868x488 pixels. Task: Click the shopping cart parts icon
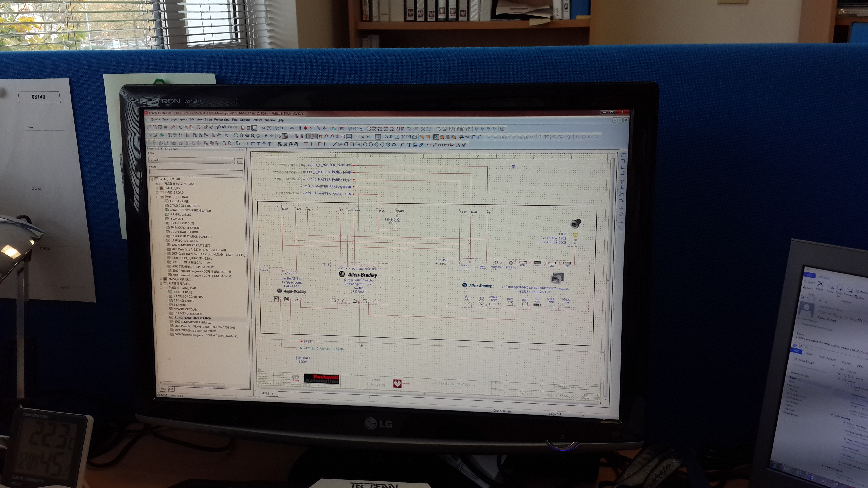pos(277,128)
